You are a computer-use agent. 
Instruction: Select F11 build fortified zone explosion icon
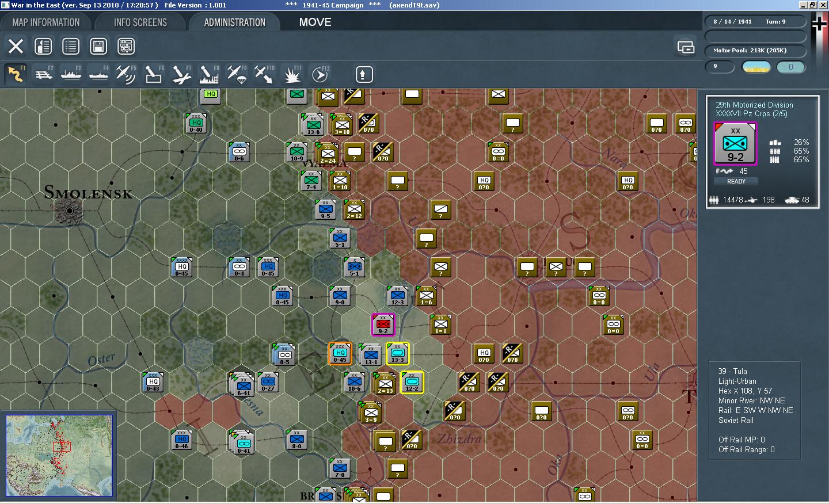point(292,74)
